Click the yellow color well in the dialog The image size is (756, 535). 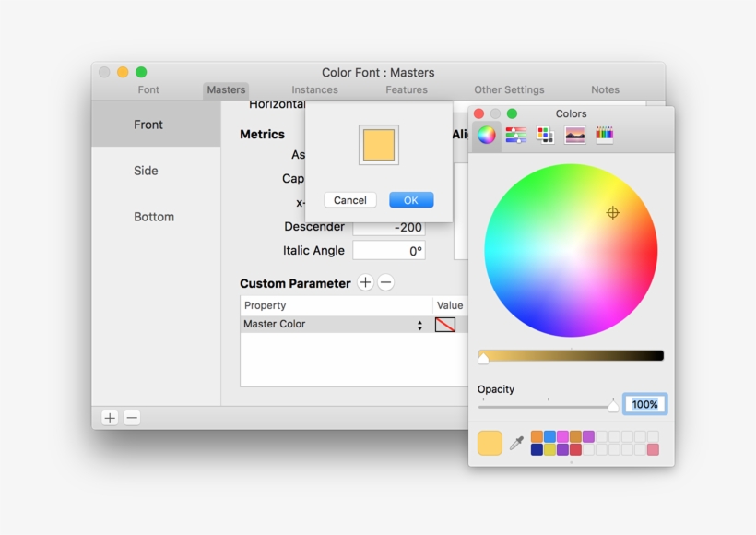379,145
